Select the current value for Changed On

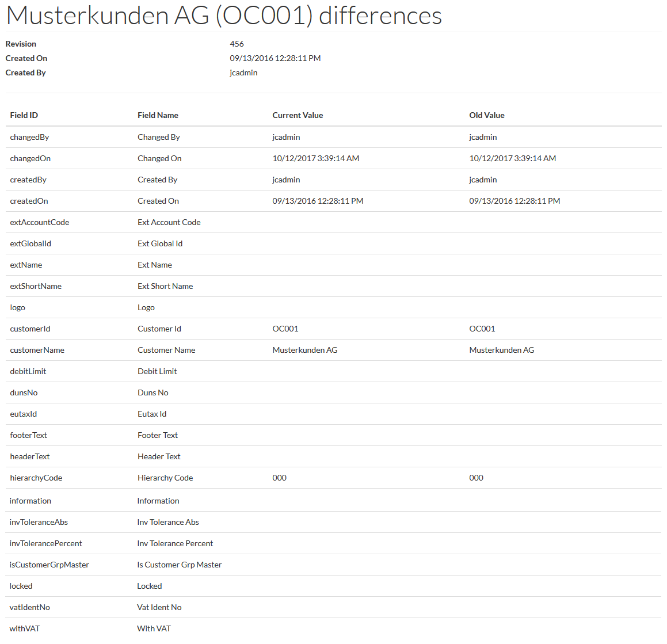(316, 158)
